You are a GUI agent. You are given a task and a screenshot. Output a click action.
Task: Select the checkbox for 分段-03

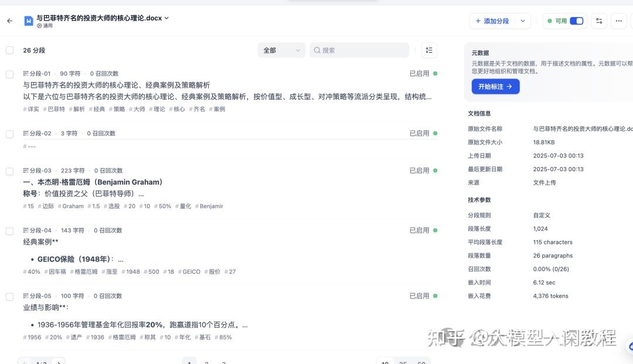pyautogui.click(x=10, y=171)
